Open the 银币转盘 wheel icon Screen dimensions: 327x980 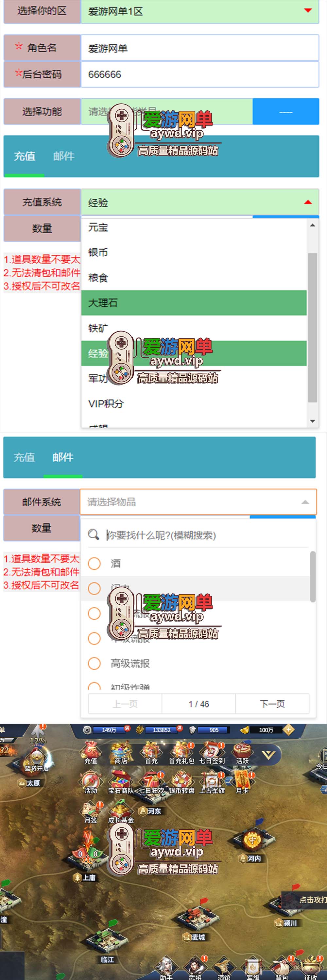[181, 782]
